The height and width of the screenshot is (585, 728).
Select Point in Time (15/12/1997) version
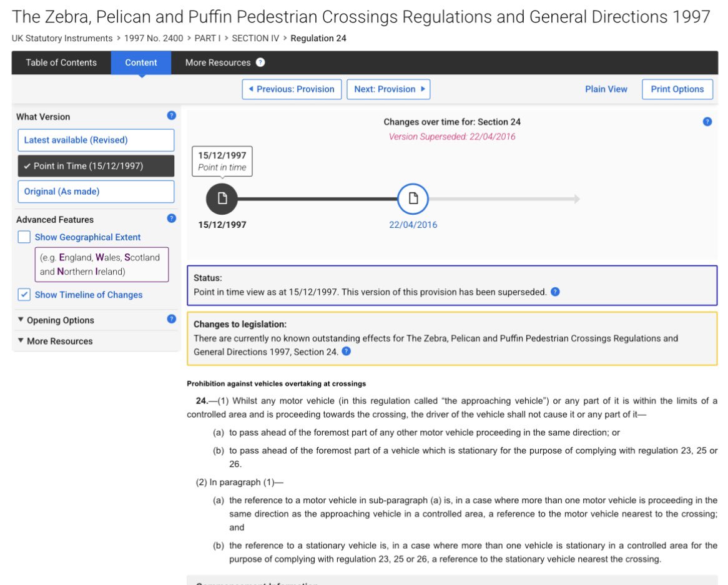coord(96,165)
